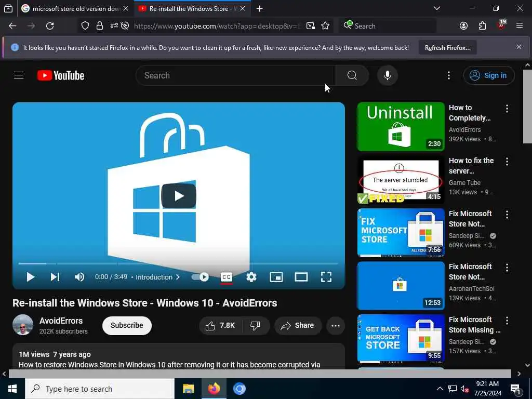532x399 pixels.
Task: Click the Firefox toolbar Search box
Action: (x=388, y=26)
